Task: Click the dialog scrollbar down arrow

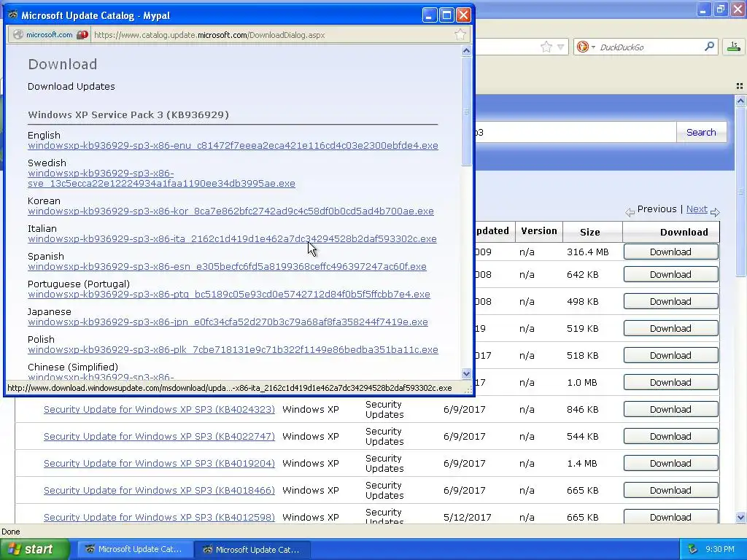Action: coord(466,374)
